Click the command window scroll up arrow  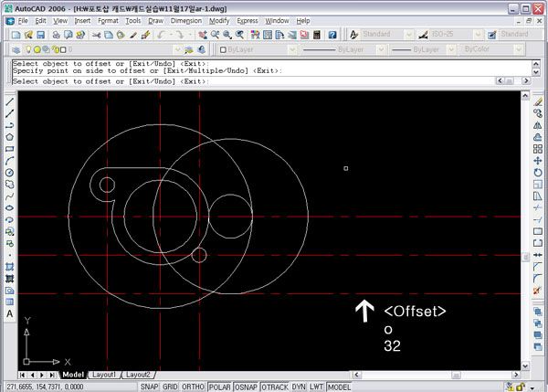pyautogui.click(x=536, y=64)
